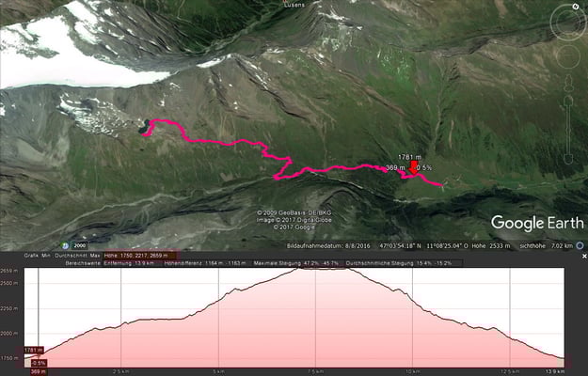Click the look-around compass ring

[567, 23]
